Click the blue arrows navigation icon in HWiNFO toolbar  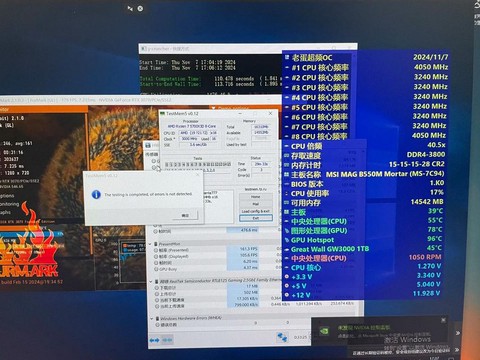pyautogui.click(x=154, y=340)
